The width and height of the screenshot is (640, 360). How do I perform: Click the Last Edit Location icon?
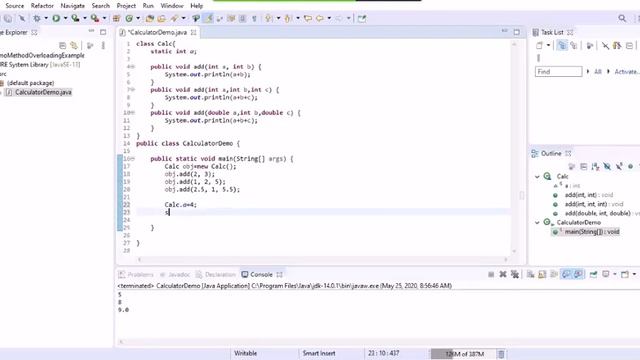308,18
